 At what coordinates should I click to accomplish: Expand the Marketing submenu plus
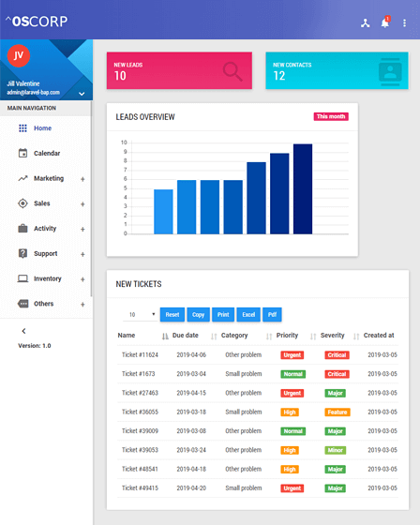(82, 179)
